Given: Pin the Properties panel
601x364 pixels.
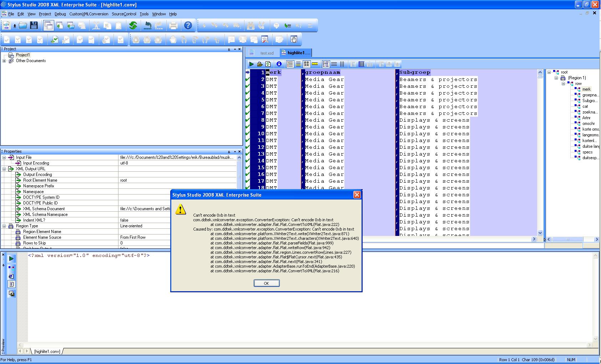Looking at the screenshot, I should 229,152.
